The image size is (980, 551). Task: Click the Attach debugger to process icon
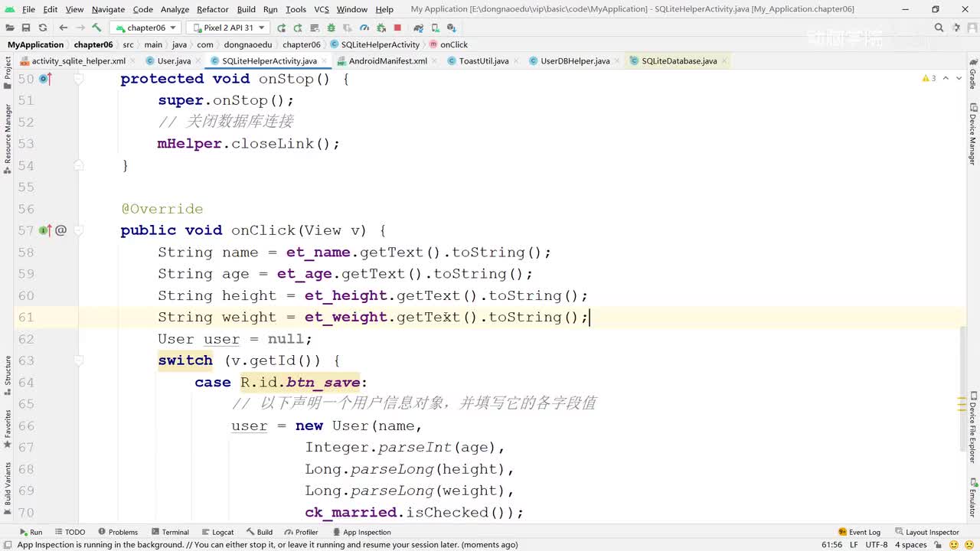click(381, 28)
